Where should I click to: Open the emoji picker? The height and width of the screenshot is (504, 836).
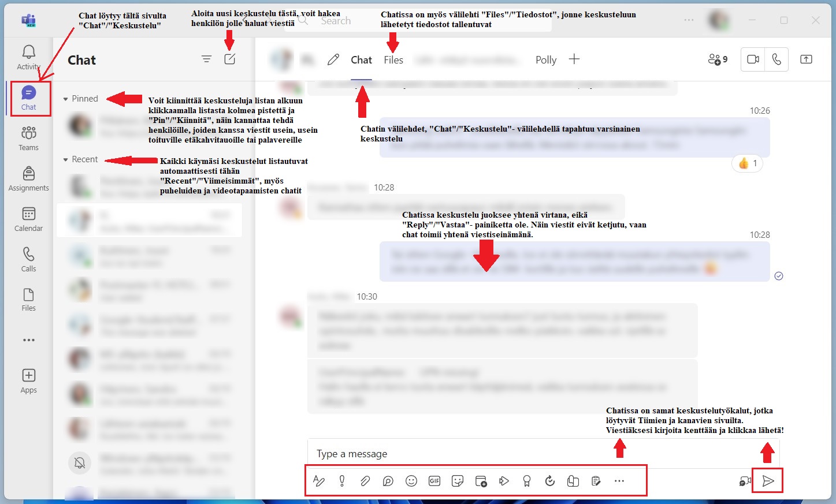411,481
